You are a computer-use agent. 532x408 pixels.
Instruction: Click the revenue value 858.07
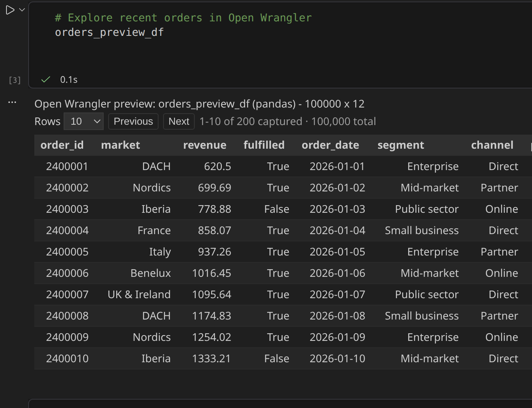[215, 230]
